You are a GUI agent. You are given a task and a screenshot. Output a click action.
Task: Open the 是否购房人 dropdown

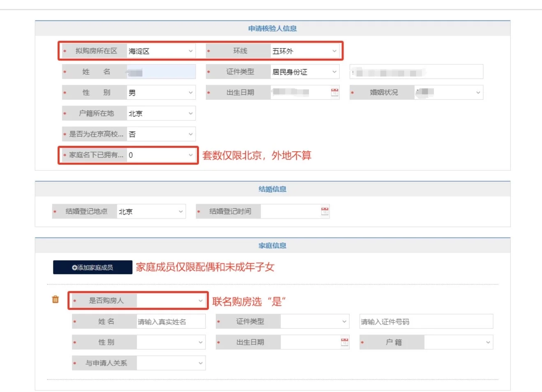coord(171,300)
